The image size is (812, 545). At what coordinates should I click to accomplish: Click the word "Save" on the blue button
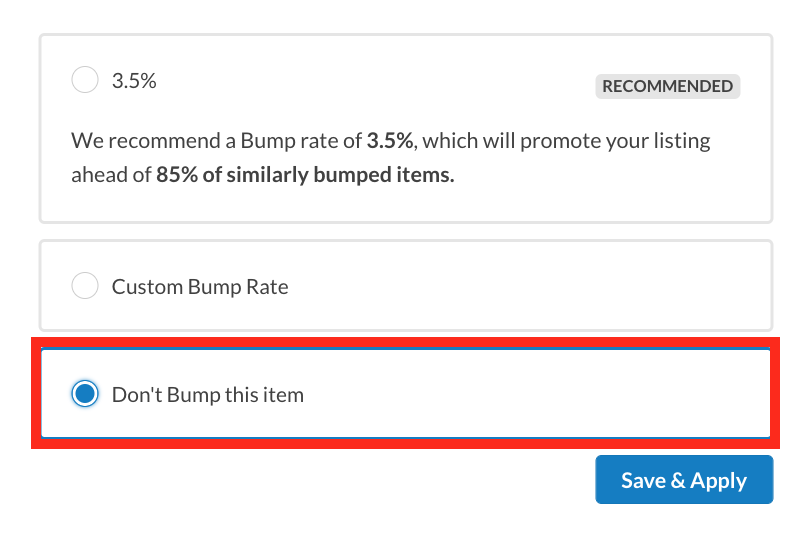pyautogui.click(x=642, y=481)
